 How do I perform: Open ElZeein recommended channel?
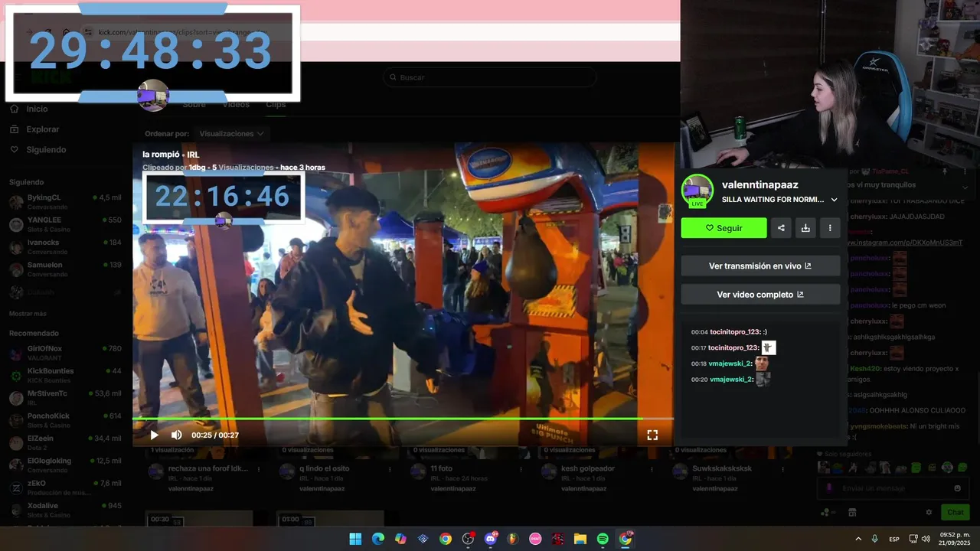[x=66, y=442]
